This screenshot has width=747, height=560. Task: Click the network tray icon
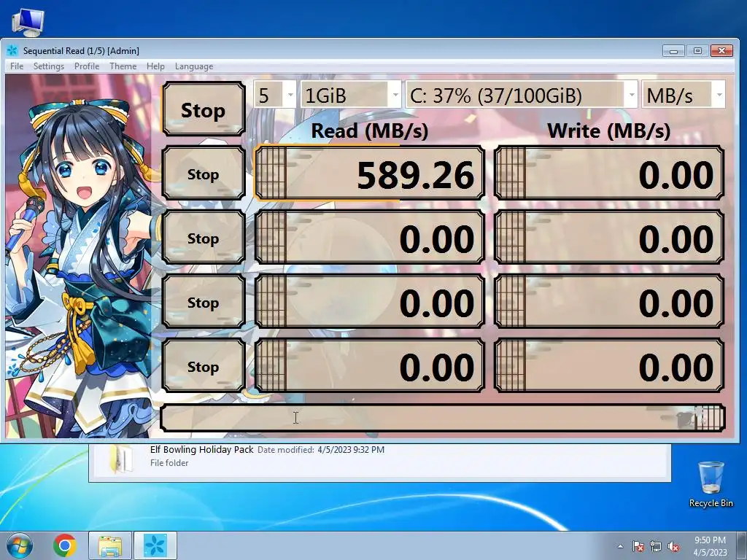tap(656, 546)
